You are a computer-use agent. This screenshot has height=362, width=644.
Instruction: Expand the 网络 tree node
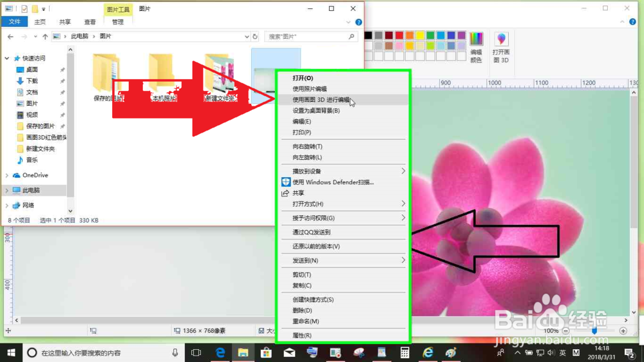[7, 205]
